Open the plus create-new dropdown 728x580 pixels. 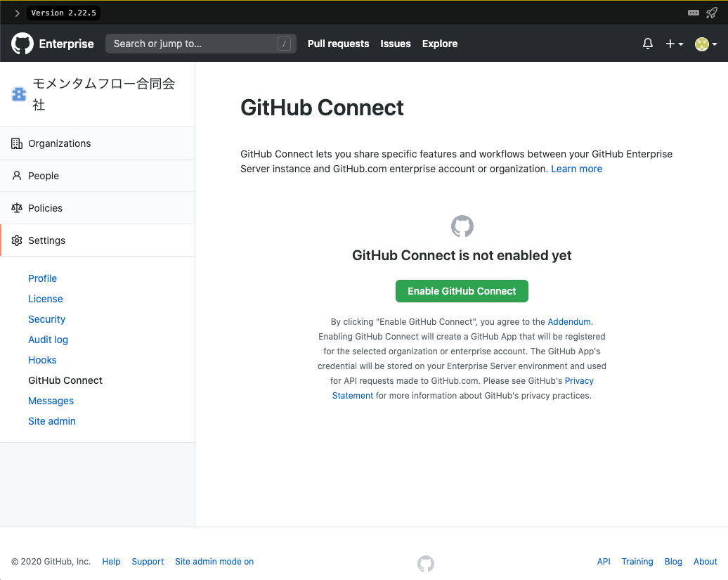tap(674, 44)
